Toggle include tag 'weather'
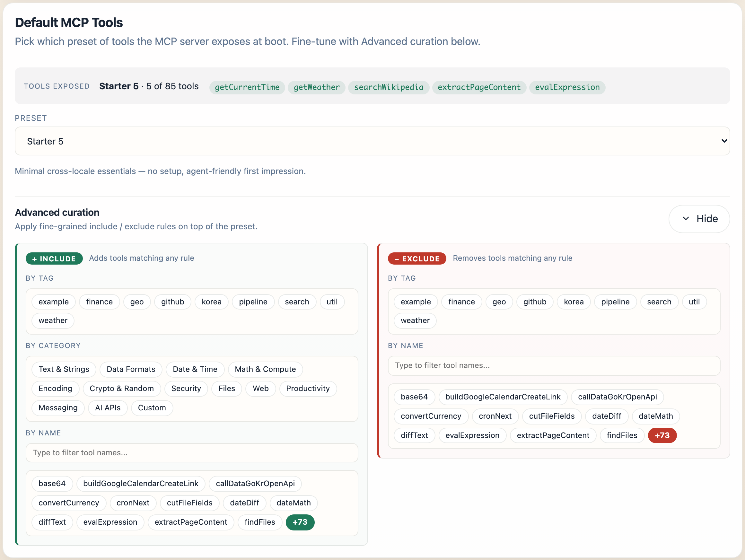745x560 pixels. [x=53, y=320]
